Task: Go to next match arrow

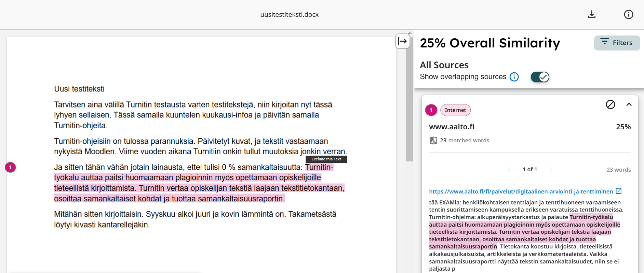Action: pos(550,169)
